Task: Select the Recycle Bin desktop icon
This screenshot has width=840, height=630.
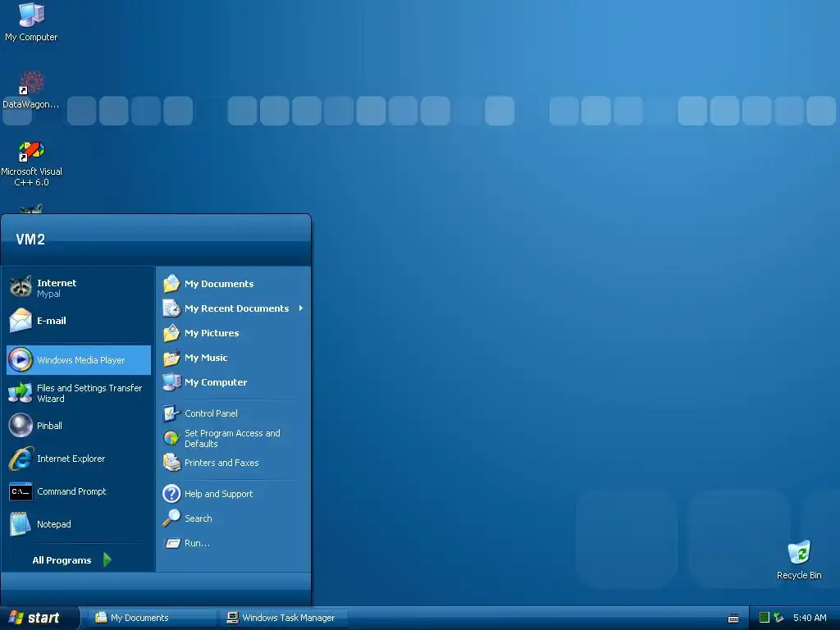Action: coord(799,560)
